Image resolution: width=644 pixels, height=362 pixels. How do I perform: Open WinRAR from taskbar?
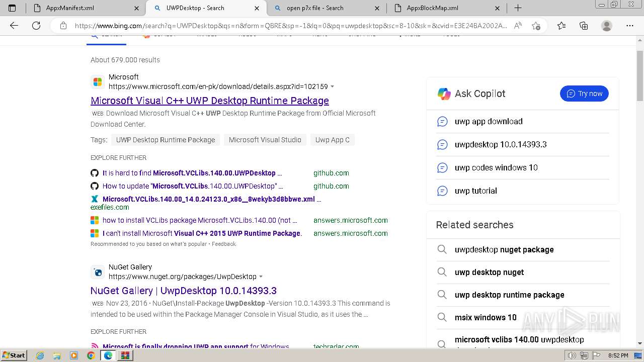tap(125, 355)
